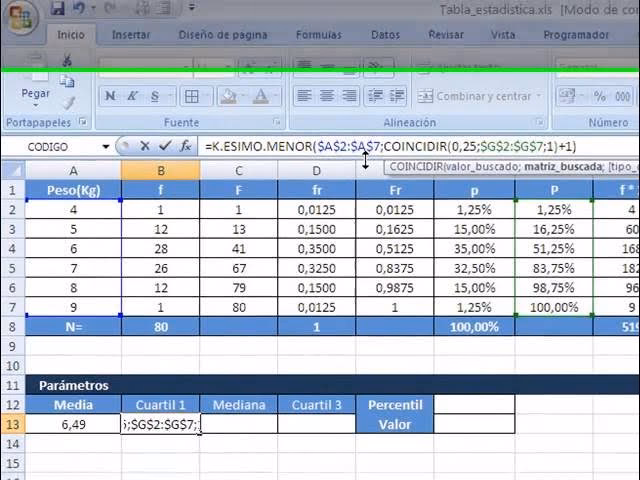Screen dimensions: 640x480
Task: Switch to the Insertar tab
Action: pyautogui.click(x=131, y=34)
